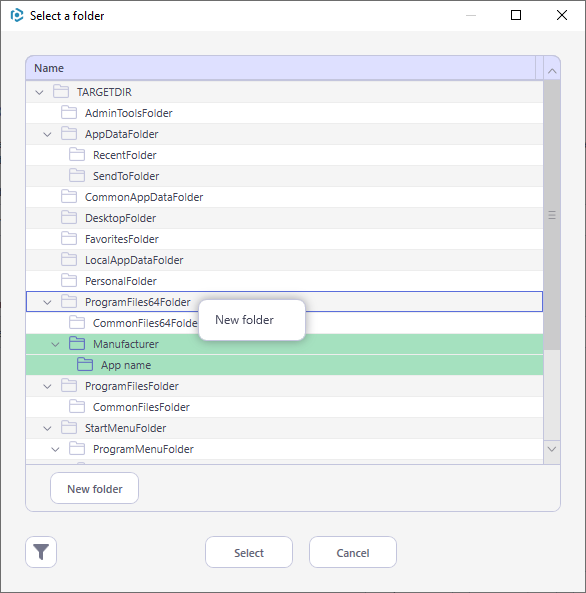Click the ProgramFiles64Folder folder icon

(69, 301)
